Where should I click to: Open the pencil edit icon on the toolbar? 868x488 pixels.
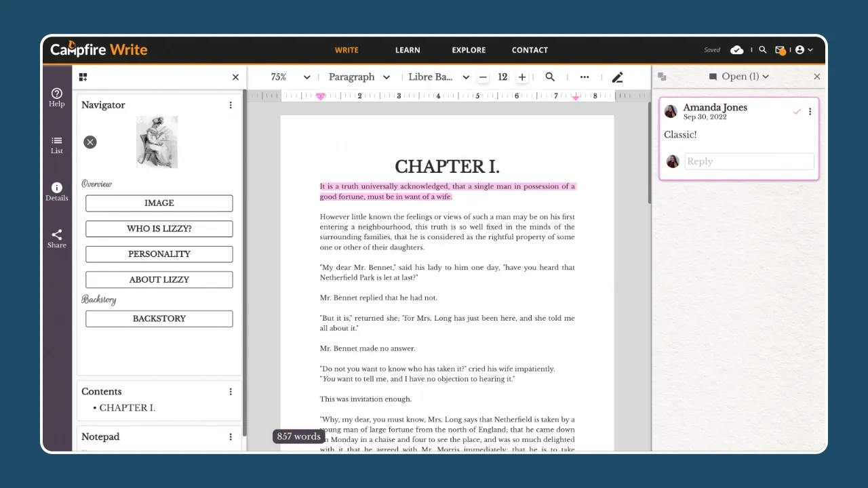[617, 77]
